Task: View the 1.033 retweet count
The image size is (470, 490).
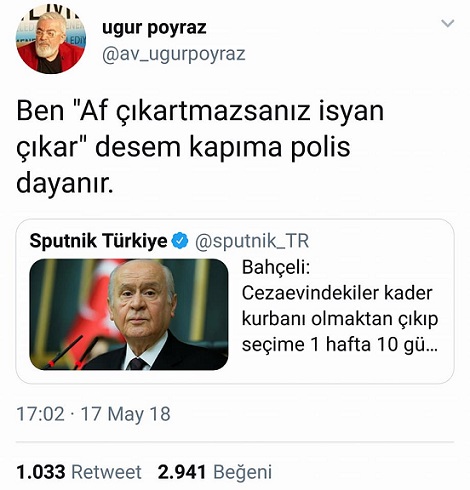Action: click(41, 472)
